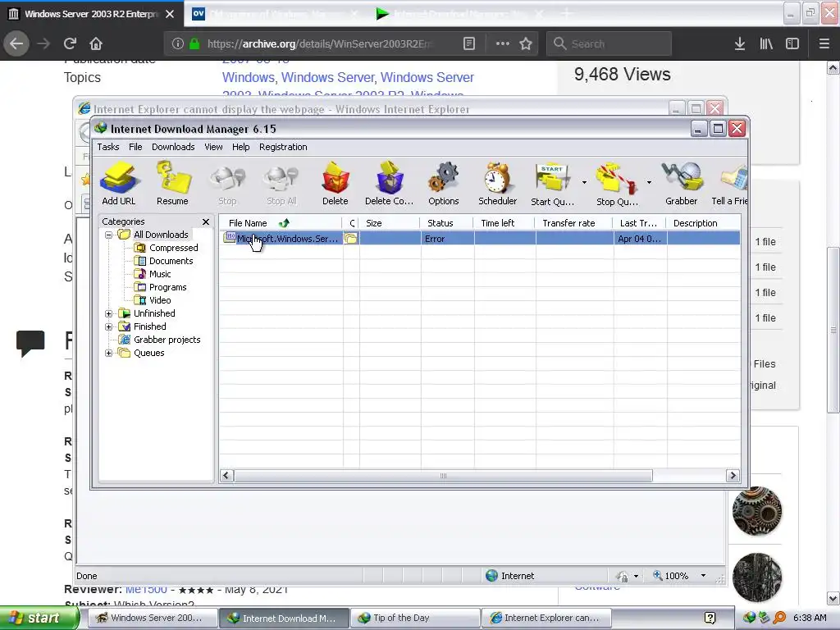Click the Firefox Search field
The width and height of the screenshot is (840, 630).
point(609,43)
